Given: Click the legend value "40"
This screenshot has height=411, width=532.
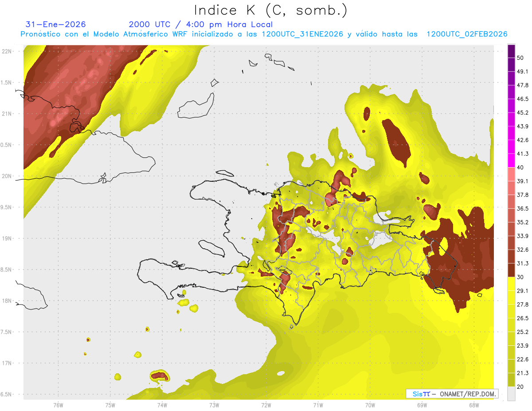Looking at the screenshot, I should click(520, 168).
